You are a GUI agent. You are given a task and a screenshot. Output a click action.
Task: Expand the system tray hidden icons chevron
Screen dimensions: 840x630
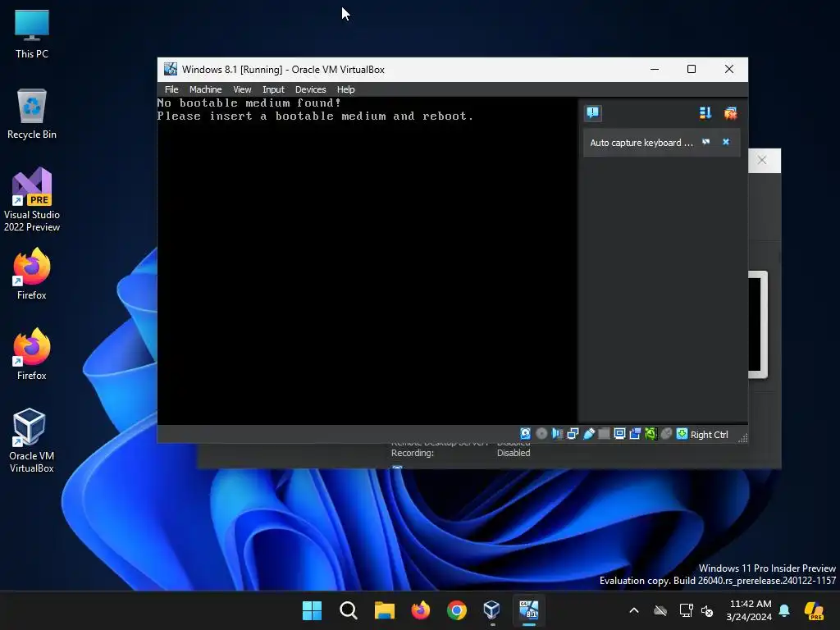634,610
